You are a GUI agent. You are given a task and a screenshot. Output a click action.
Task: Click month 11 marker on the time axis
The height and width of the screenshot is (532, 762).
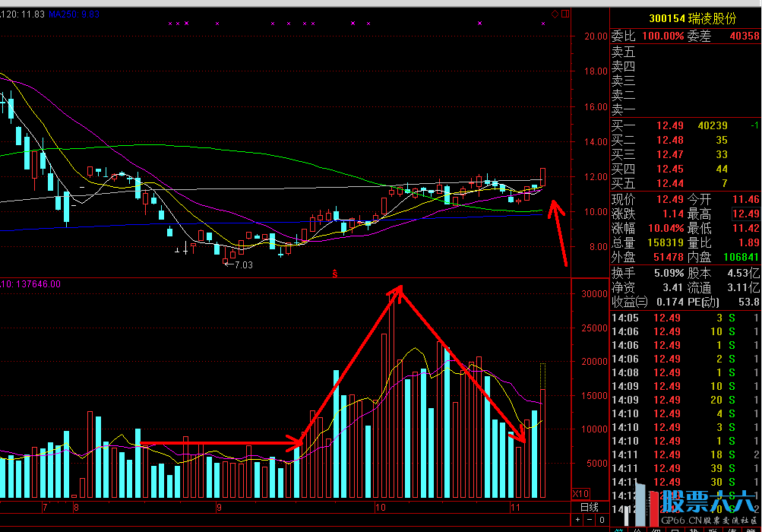coord(515,507)
